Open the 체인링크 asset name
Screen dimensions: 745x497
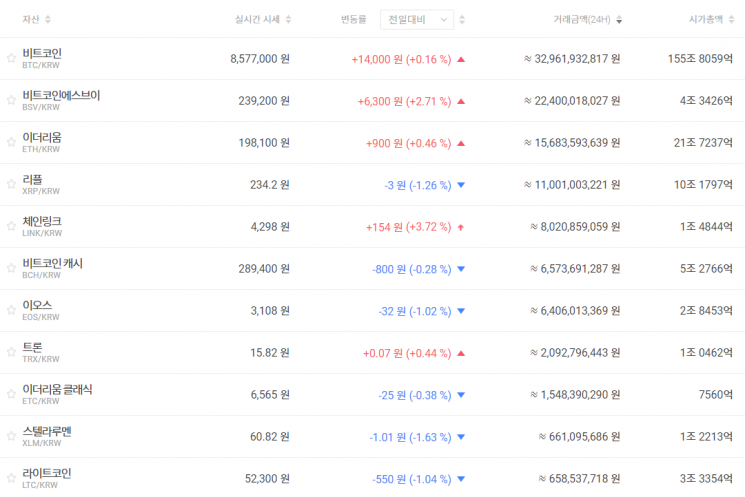coord(42,221)
